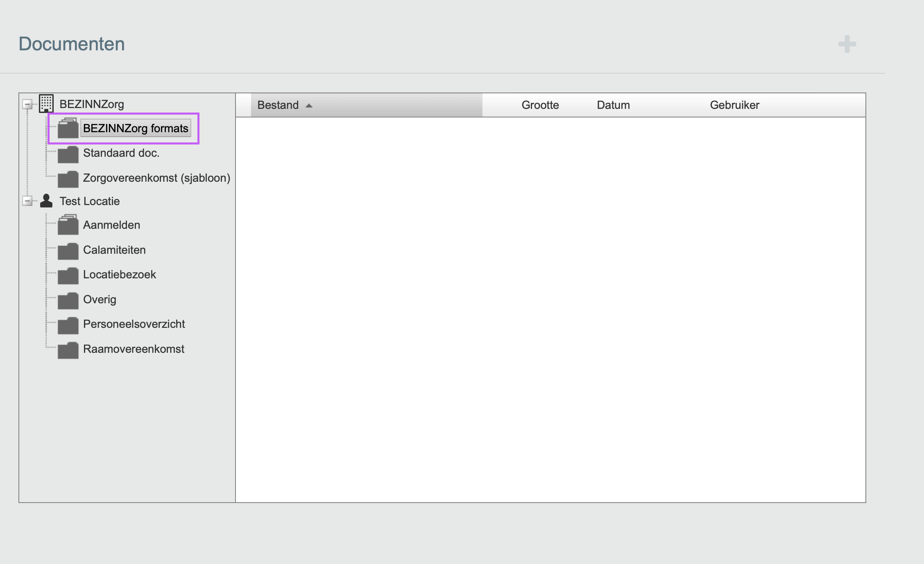
Task: Click the Bestand column header
Action: (278, 105)
